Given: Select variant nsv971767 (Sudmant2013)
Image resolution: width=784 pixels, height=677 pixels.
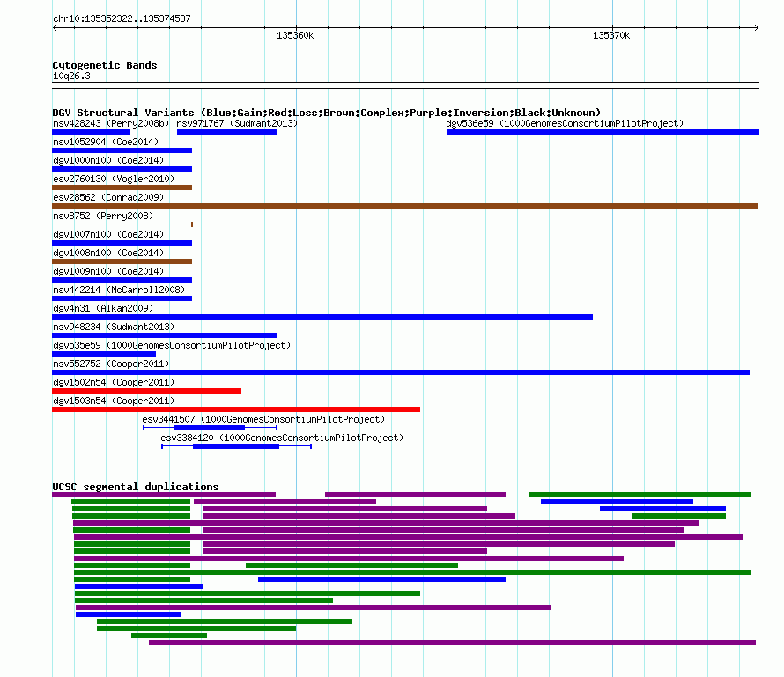Looking at the screenshot, I should (236, 123).
